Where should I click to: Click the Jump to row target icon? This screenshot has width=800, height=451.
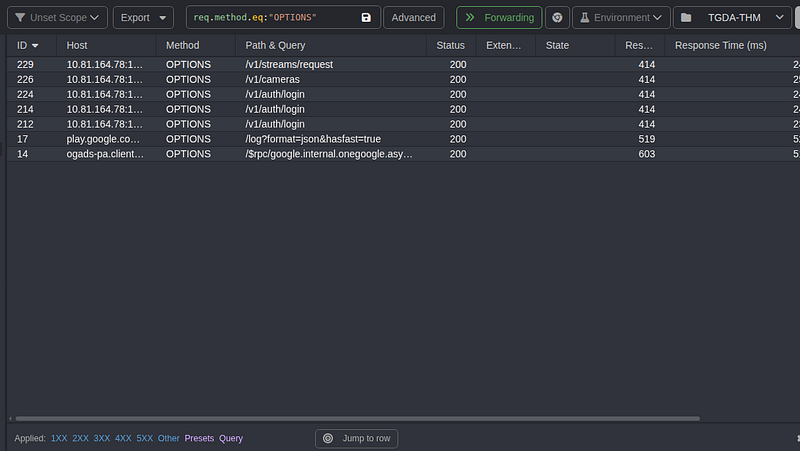[328, 438]
